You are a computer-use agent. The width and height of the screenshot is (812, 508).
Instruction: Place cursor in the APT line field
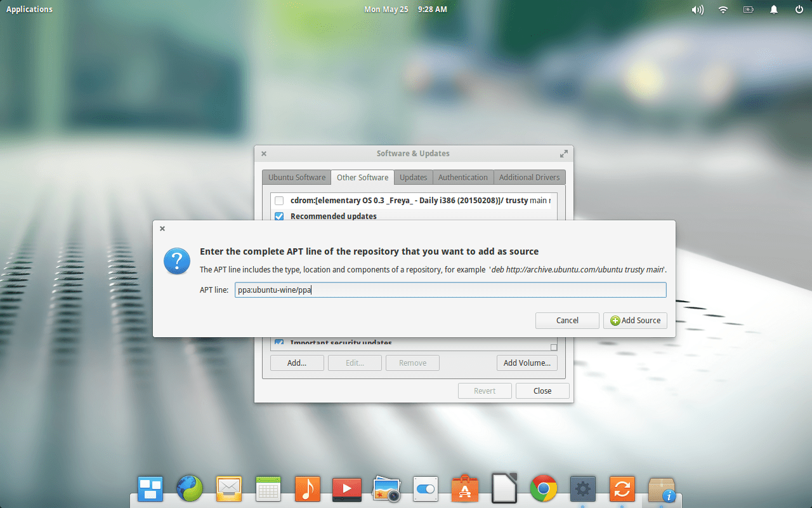coord(450,290)
